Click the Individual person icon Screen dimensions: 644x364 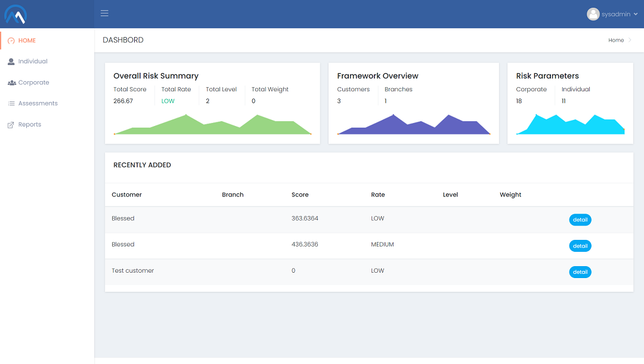click(11, 61)
